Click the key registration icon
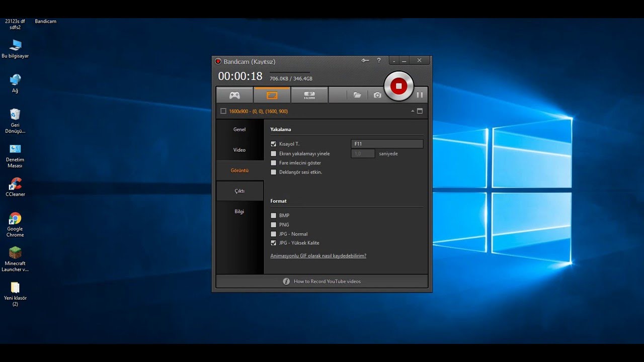 (365, 60)
